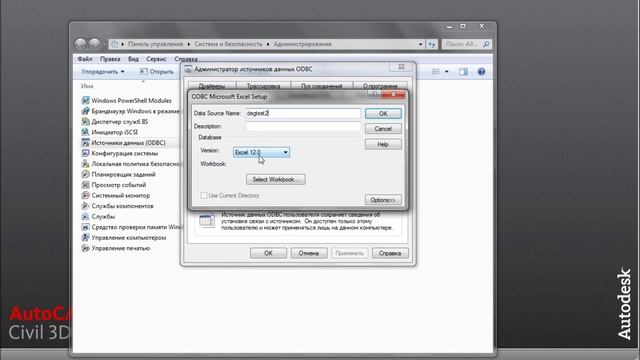Click Панель управления breadcrumb
Screen dimensions: 640x360
point(156,44)
